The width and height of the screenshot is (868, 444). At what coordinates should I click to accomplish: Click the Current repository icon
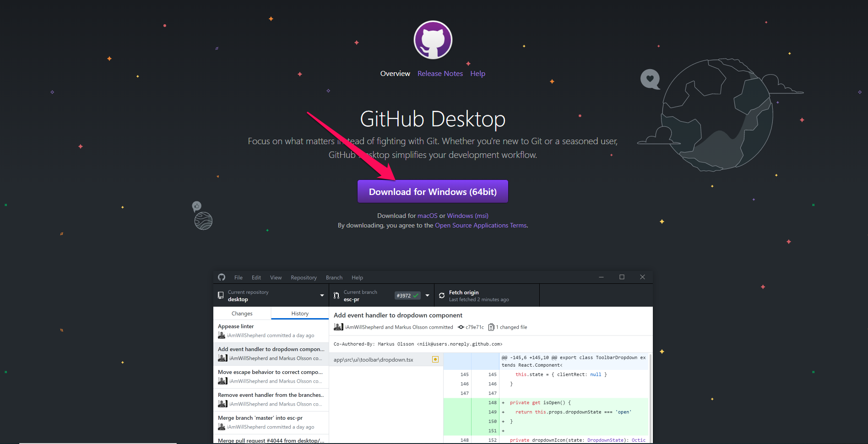tap(221, 296)
